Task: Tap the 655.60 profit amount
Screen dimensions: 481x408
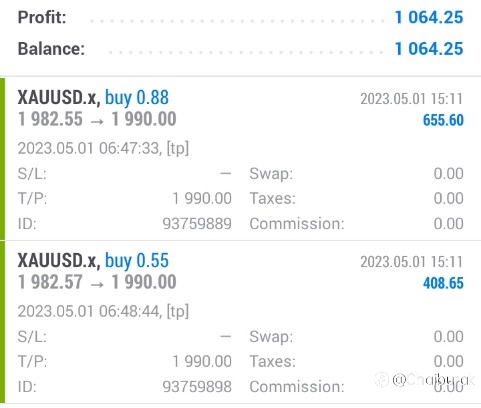Action: [443, 120]
